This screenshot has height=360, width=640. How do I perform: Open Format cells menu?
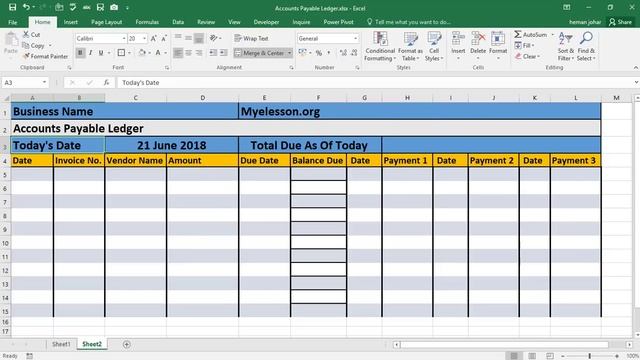[498, 46]
